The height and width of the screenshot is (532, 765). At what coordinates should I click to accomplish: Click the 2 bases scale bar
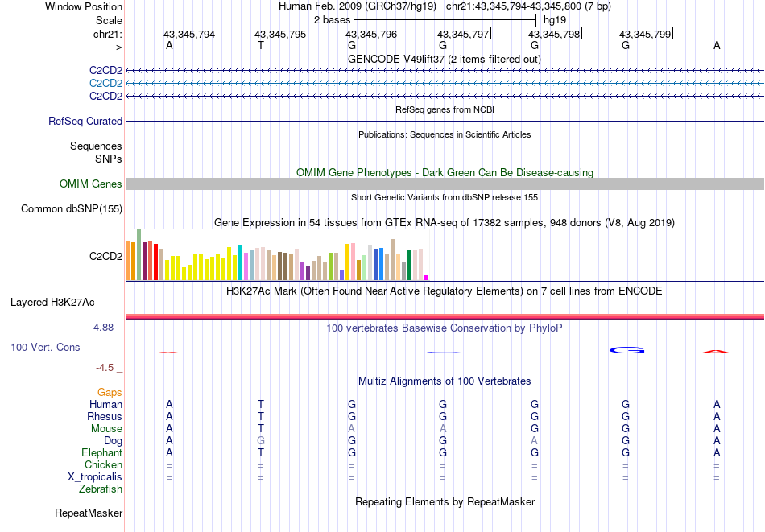(x=445, y=20)
